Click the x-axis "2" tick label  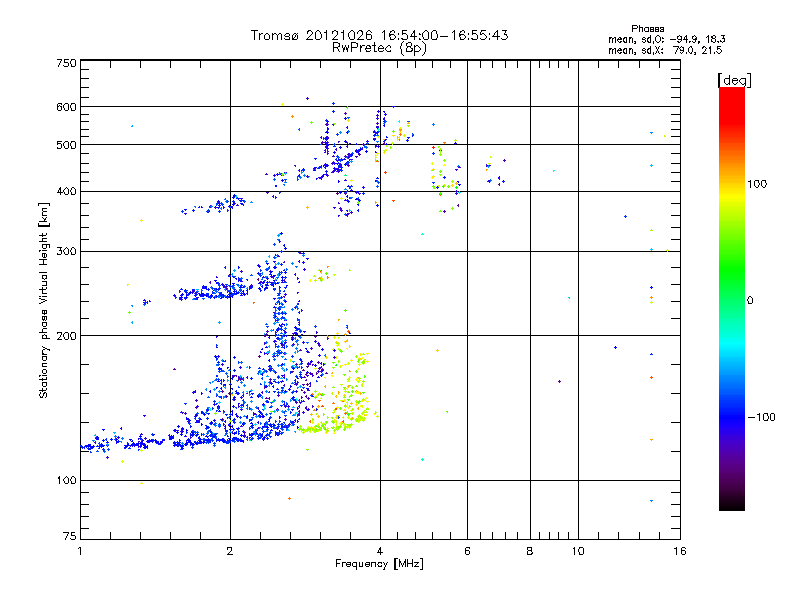coord(230,551)
